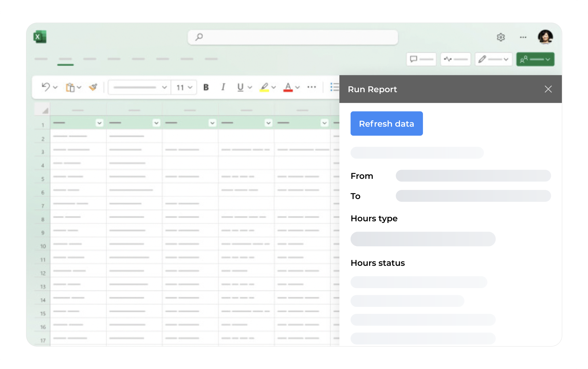Apply underline formatting
Image resolution: width=588 pixels, height=369 pixels.
click(240, 87)
